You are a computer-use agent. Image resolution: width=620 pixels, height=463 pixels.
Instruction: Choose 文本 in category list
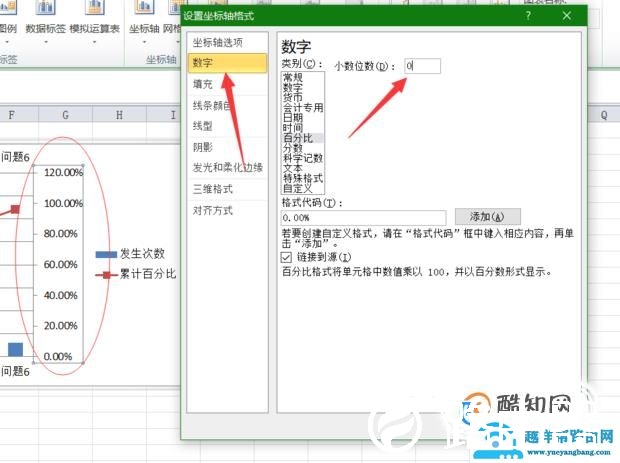click(x=293, y=168)
